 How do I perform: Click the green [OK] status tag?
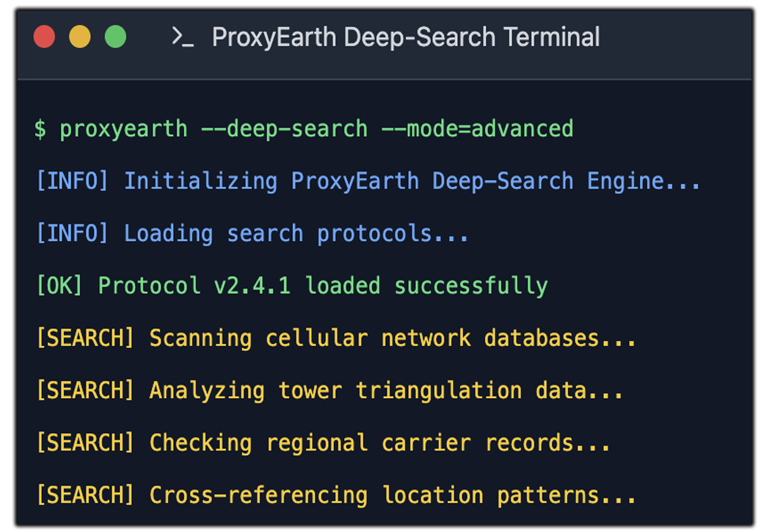point(59,286)
